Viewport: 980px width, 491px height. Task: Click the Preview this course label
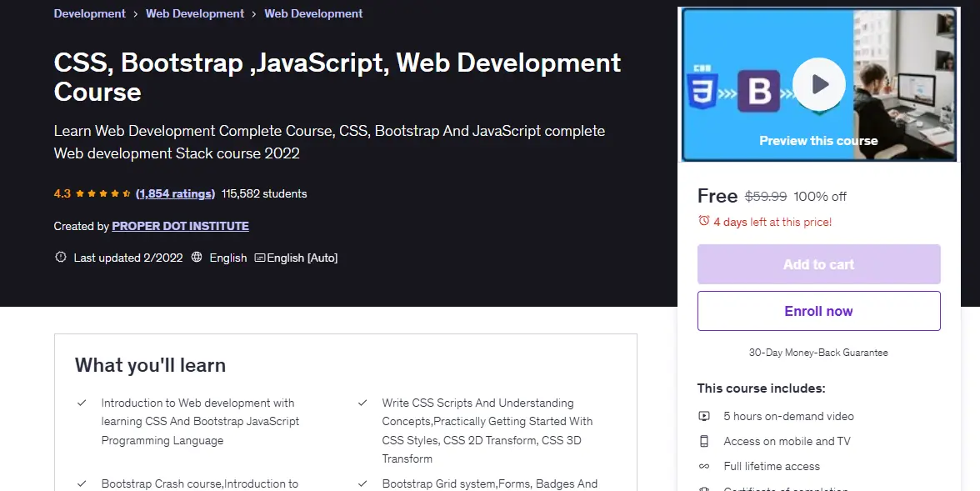tap(818, 141)
